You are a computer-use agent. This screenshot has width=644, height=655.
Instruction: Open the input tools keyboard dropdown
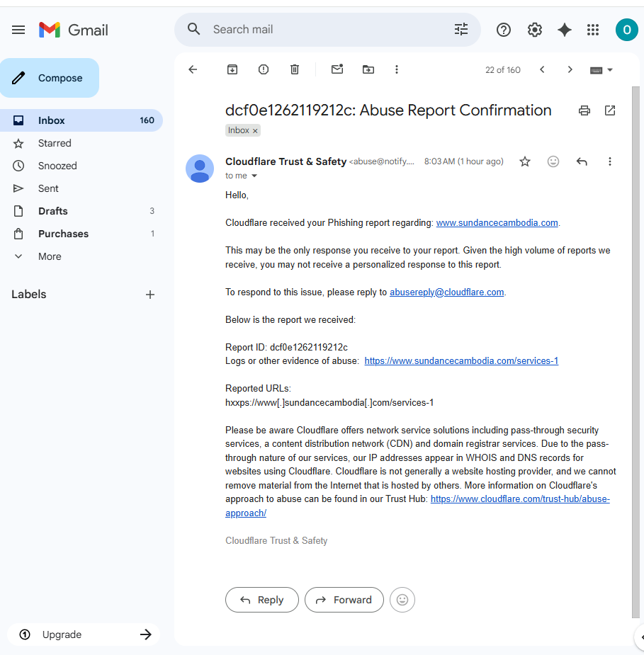[x=601, y=70]
